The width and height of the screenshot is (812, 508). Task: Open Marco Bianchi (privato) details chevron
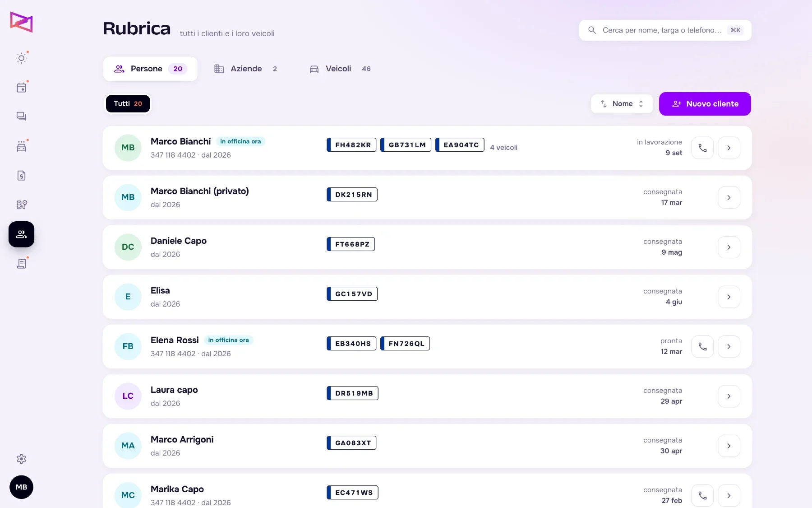click(729, 197)
